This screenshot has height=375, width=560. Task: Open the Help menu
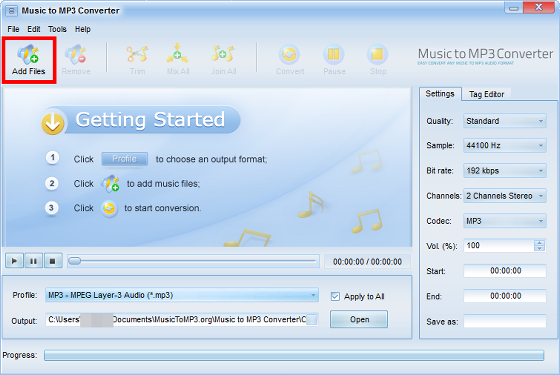tap(82, 29)
